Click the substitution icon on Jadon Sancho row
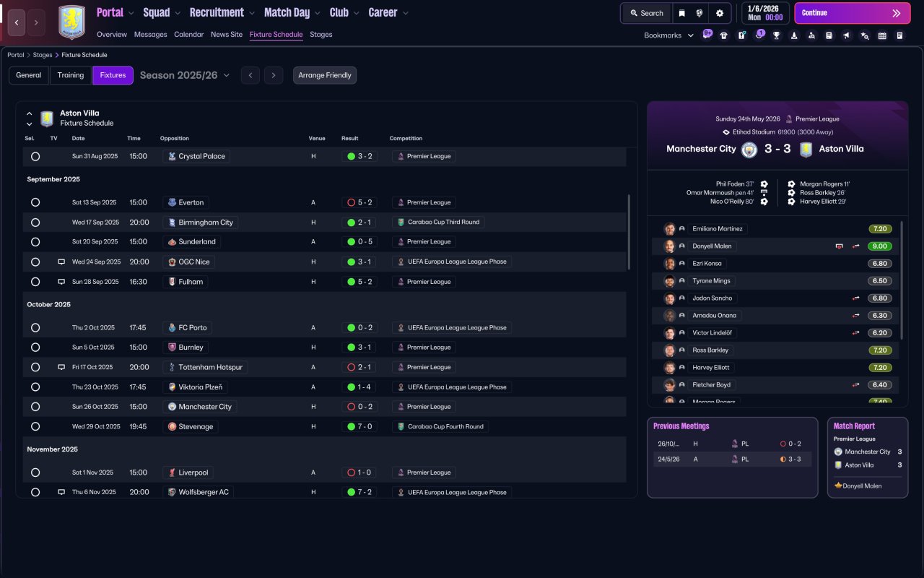924x578 pixels. click(x=856, y=298)
